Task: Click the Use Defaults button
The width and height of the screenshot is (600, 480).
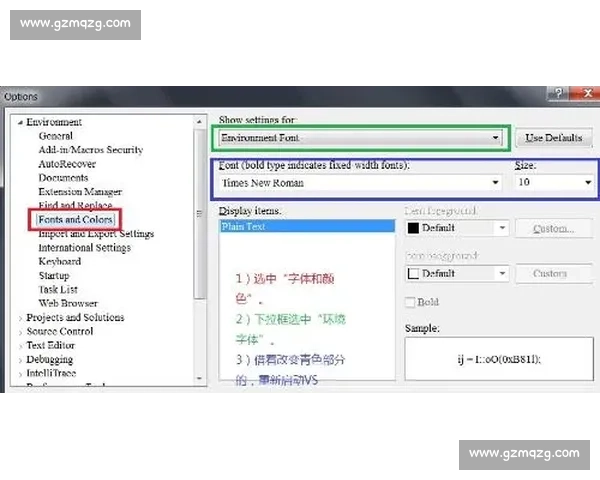Action: click(x=553, y=138)
